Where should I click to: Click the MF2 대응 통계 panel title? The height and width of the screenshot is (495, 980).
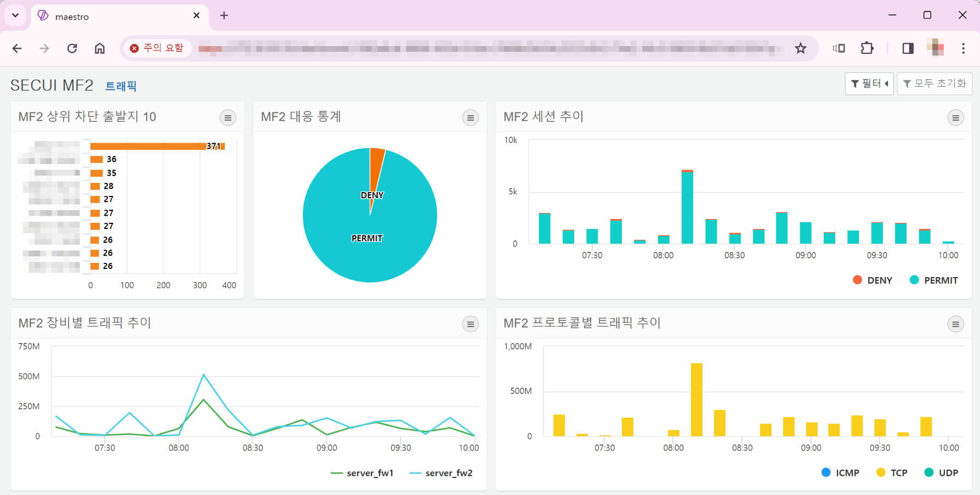301,116
